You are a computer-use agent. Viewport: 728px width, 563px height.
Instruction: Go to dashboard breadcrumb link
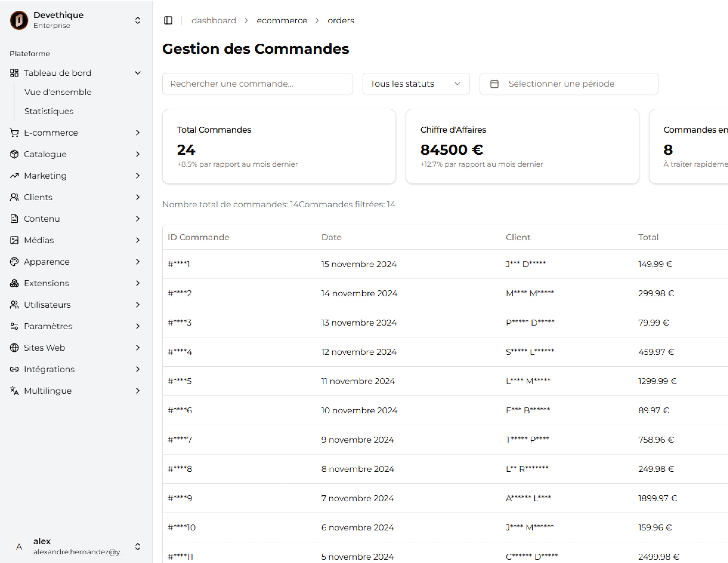[x=214, y=20]
